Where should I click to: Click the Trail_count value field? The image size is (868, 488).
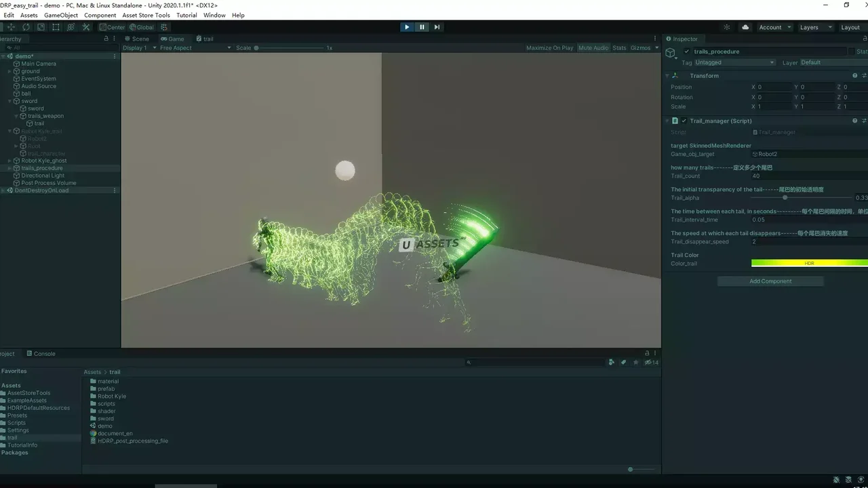pos(809,176)
